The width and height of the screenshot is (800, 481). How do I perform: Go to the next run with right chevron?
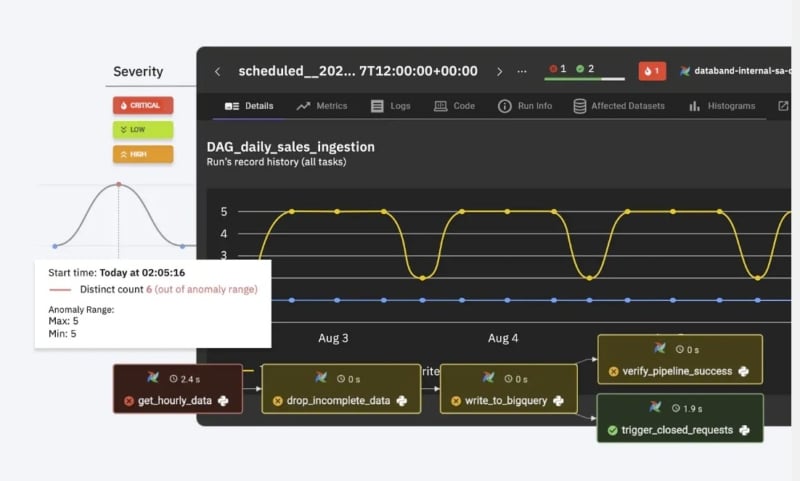(x=500, y=71)
